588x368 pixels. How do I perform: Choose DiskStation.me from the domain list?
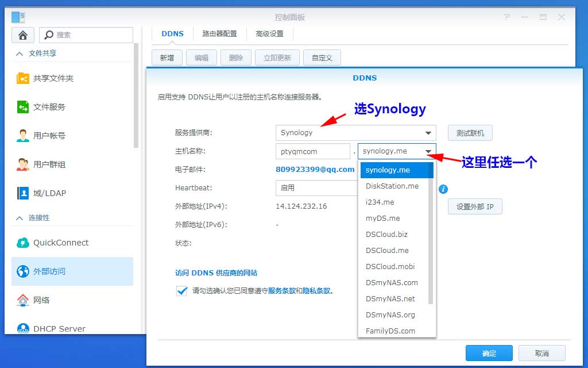pos(392,186)
